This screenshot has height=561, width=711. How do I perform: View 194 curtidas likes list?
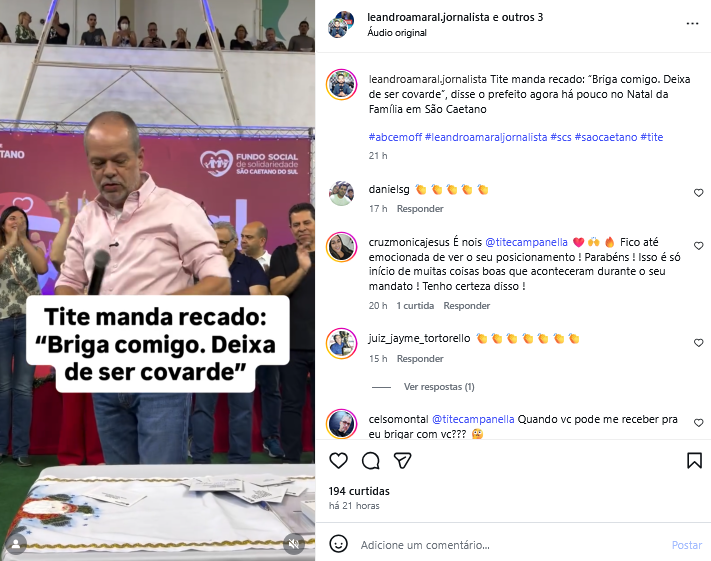359,491
